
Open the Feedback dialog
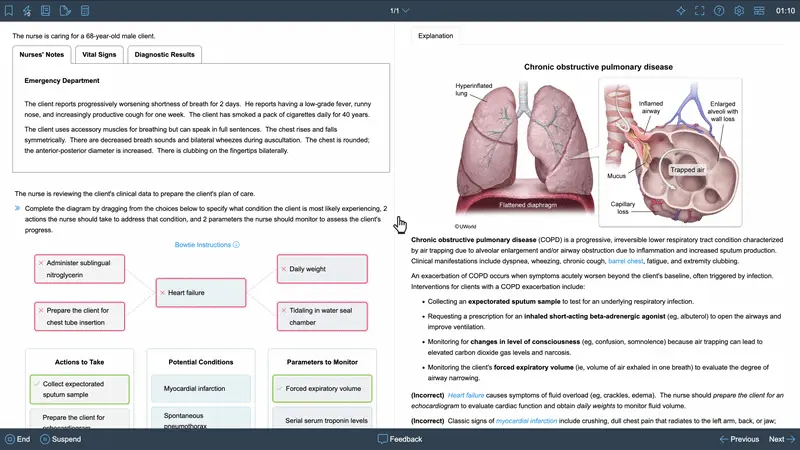399,439
